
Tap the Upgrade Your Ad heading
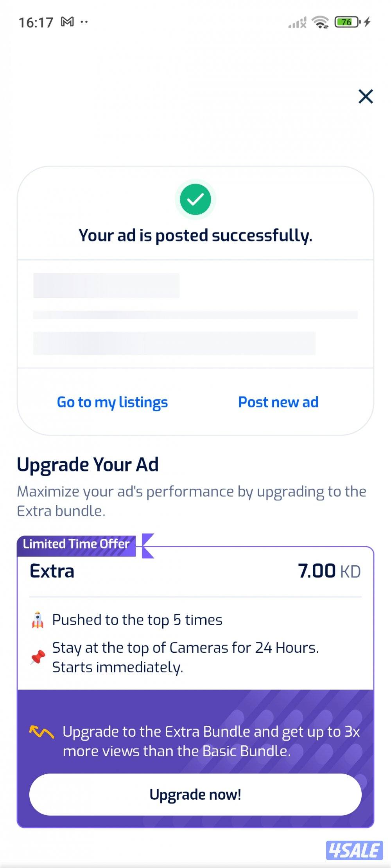pyautogui.click(x=88, y=464)
